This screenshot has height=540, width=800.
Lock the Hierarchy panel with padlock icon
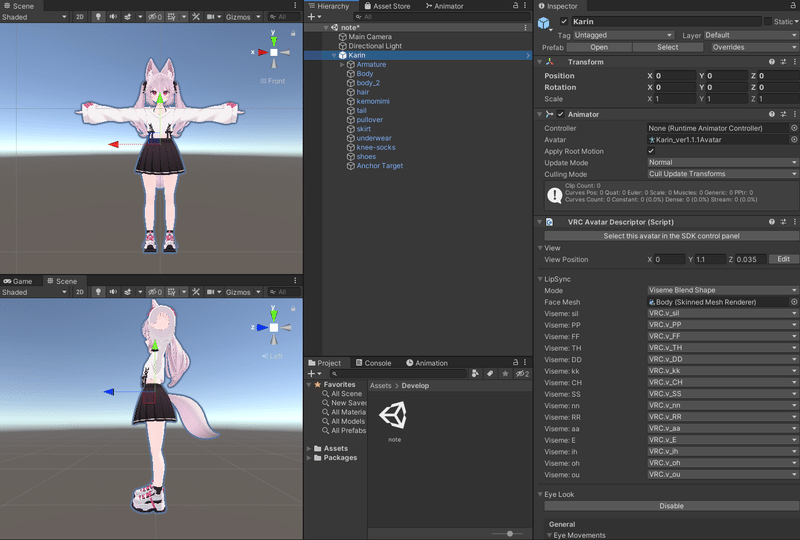point(515,6)
